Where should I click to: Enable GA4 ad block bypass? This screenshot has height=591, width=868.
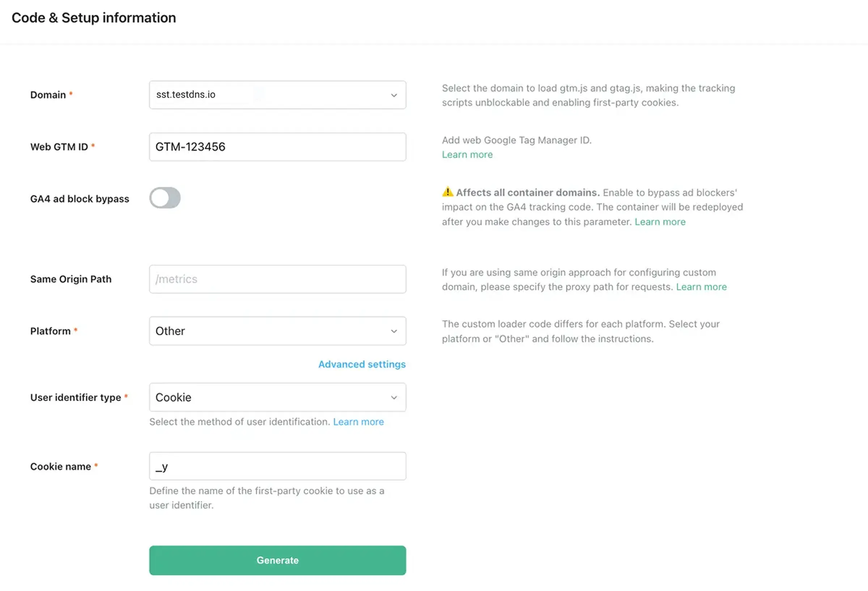coord(165,198)
